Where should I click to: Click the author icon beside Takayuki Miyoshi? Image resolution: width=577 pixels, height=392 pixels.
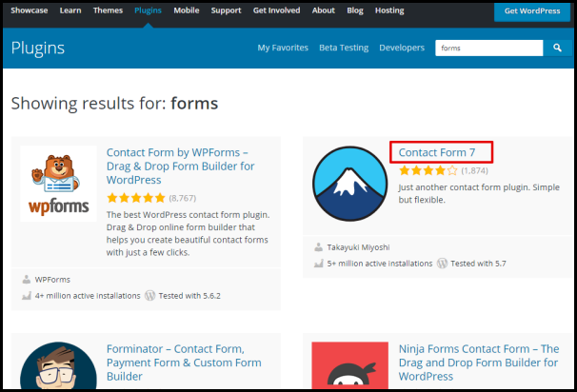tap(319, 247)
